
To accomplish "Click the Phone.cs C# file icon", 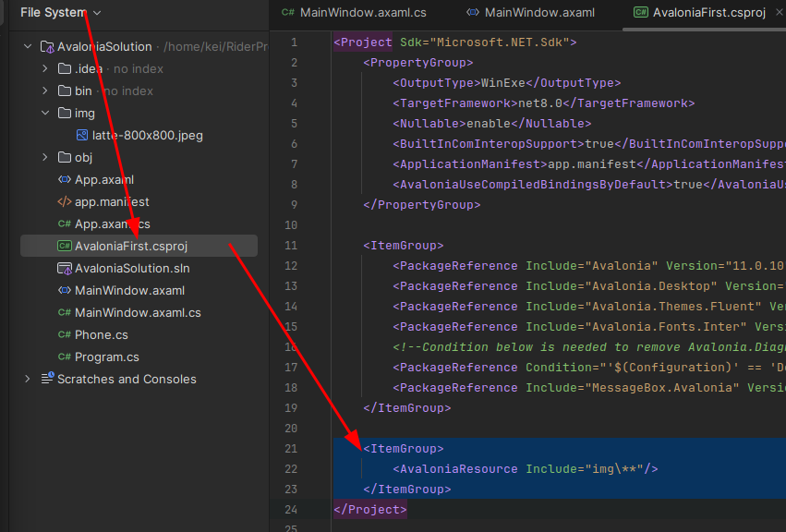I will click(64, 335).
